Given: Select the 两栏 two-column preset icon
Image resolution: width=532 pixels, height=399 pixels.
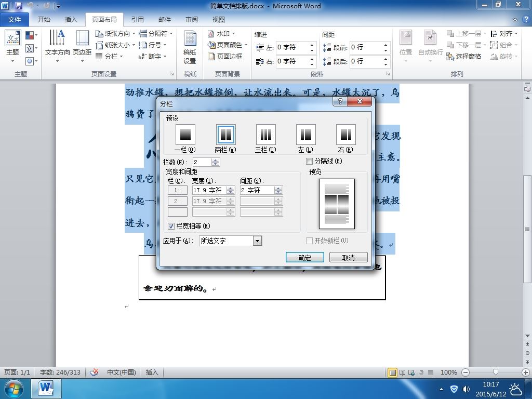Looking at the screenshot, I should (225, 135).
